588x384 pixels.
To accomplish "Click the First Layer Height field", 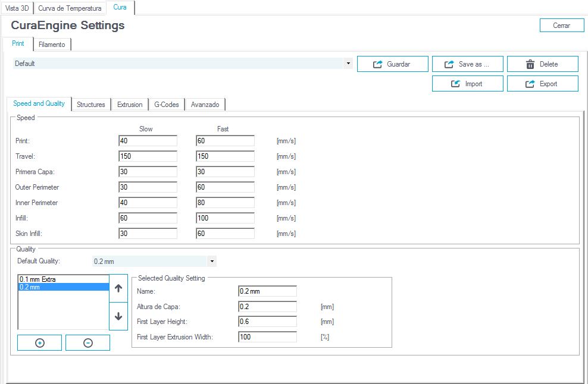I will (x=267, y=322).
